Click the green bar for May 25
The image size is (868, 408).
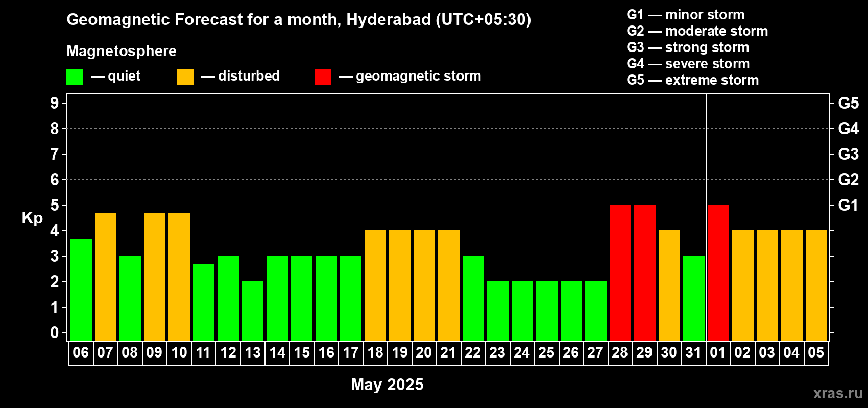[547, 311]
